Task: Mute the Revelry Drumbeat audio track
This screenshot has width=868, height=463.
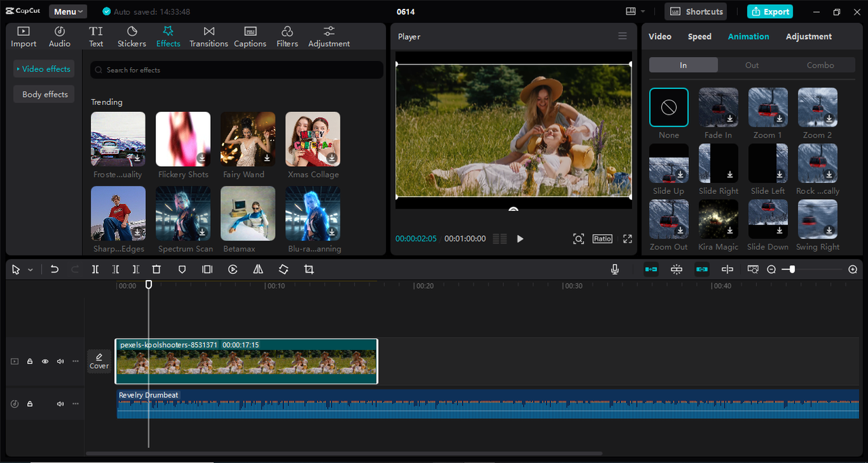Action: tap(60, 404)
